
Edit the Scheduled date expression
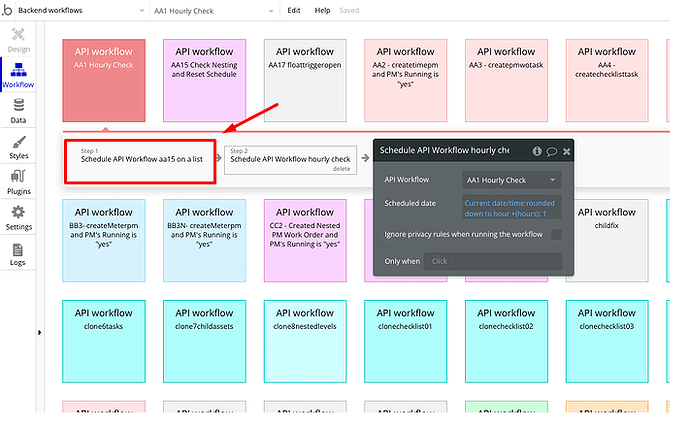[512, 208]
